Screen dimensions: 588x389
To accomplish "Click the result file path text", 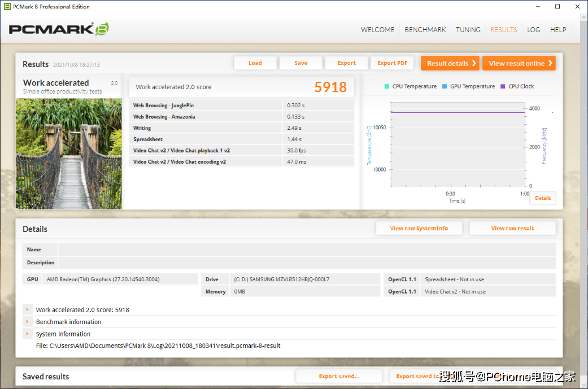I will (158, 346).
